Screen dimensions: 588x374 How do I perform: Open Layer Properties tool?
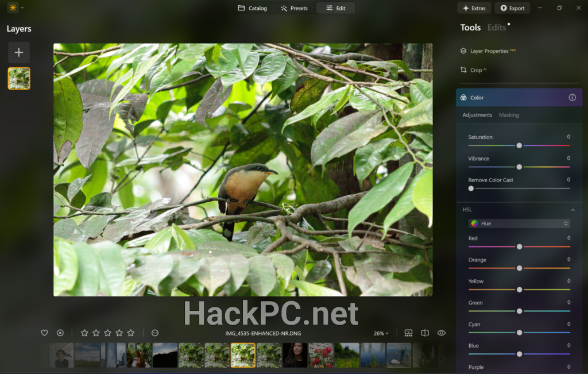point(489,51)
